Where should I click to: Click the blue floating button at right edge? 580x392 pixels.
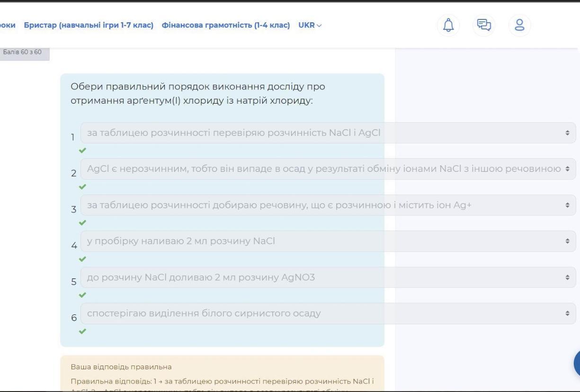pyautogui.click(x=576, y=364)
